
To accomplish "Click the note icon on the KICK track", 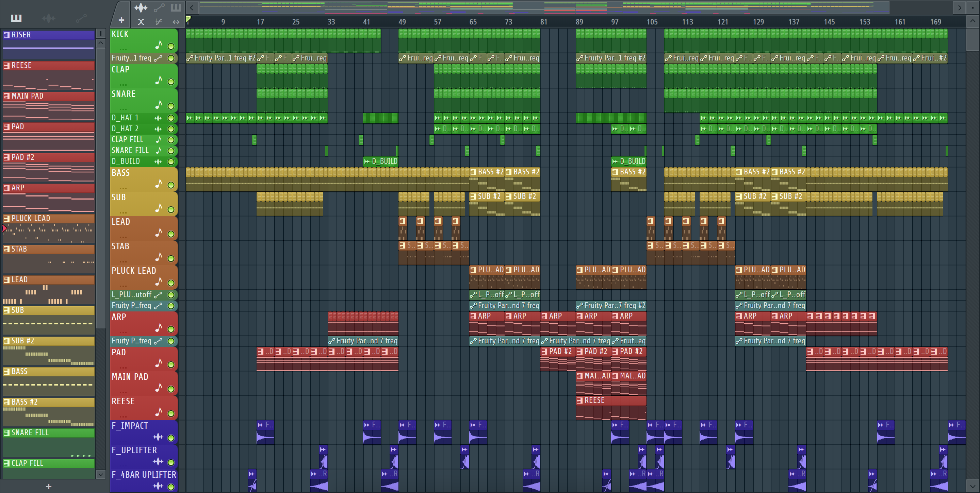I will [x=159, y=45].
